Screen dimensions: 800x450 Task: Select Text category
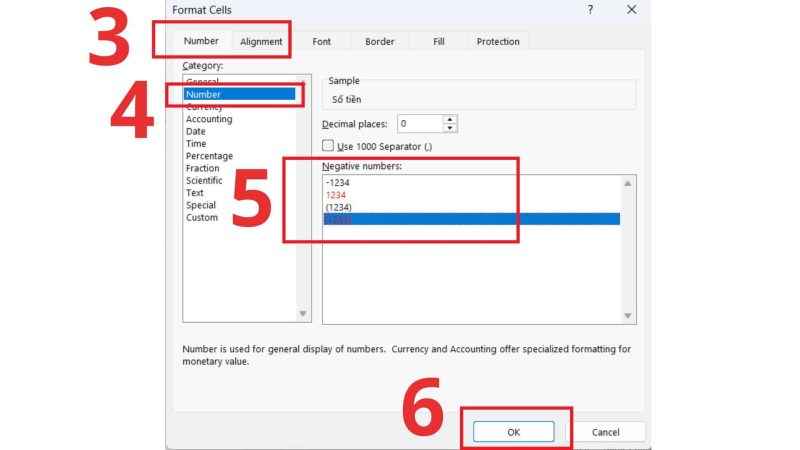pyautogui.click(x=194, y=192)
